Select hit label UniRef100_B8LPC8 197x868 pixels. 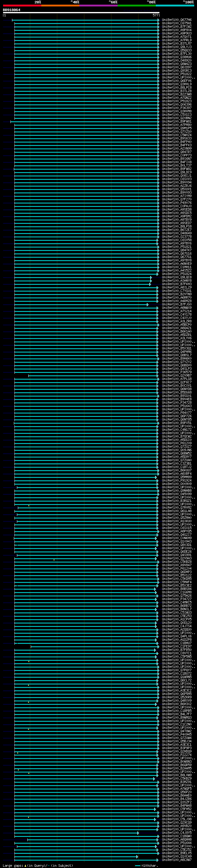[x=177, y=88]
